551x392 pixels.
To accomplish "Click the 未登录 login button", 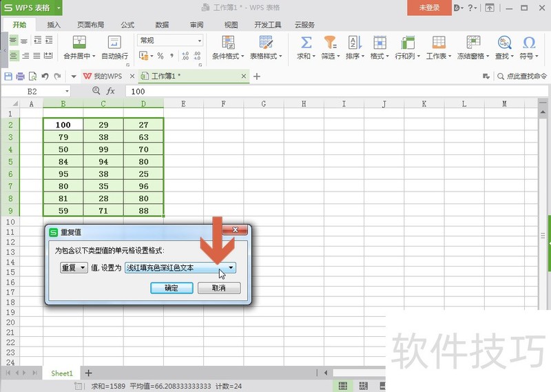I will pyautogui.click(x=429, y=8).
